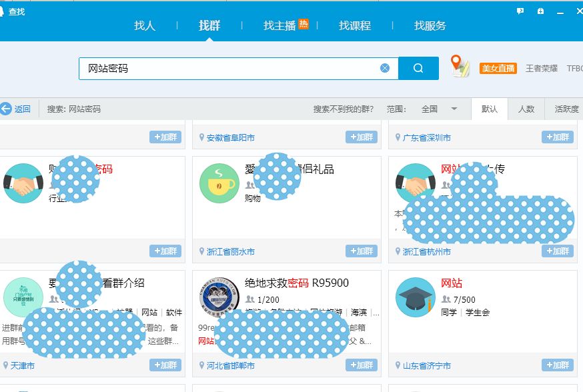
Task: Switch to the 找人 tab
Action: coord(145,26)
